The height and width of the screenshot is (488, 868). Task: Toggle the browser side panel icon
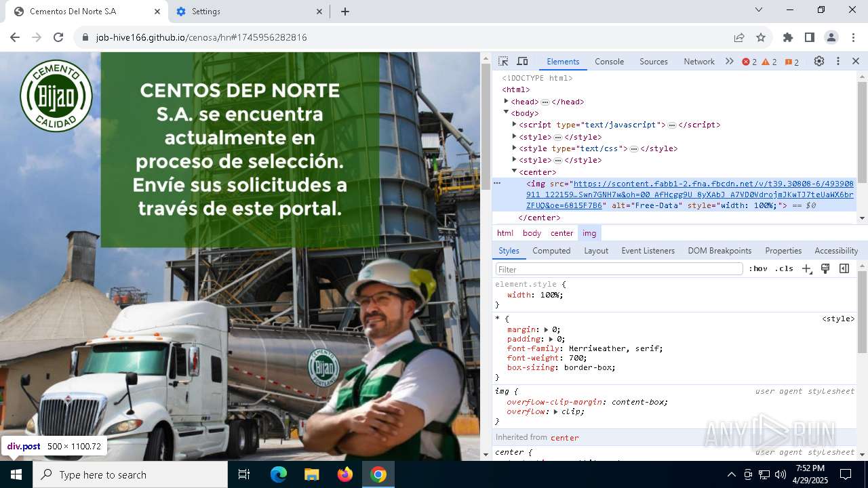[x=810, y=37]
